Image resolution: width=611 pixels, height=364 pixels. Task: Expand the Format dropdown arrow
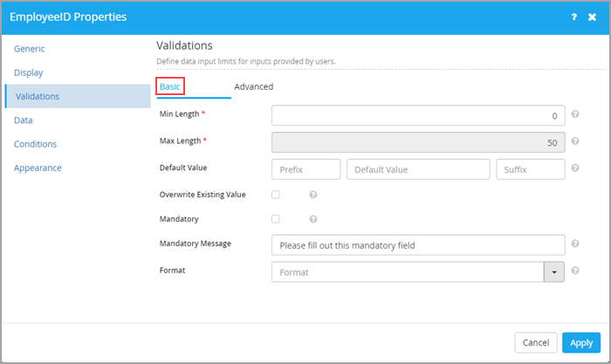point(553,272)
